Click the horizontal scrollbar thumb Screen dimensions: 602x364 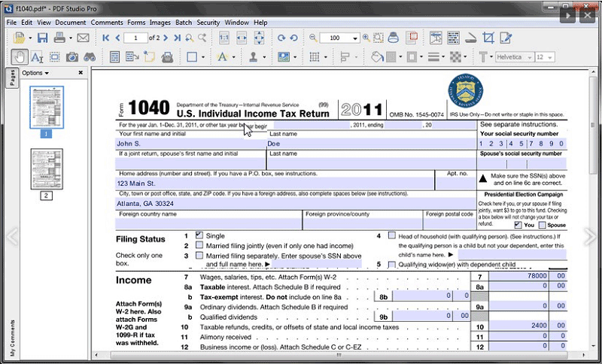[338, 355]
